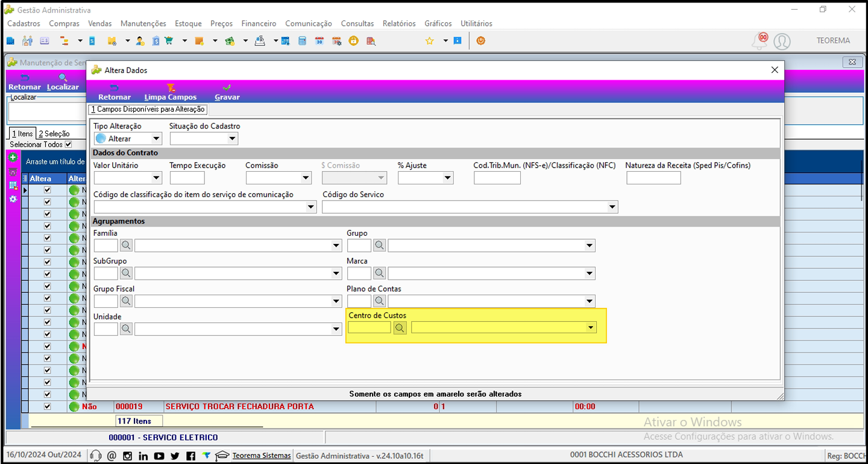Open the Instagram icon in status bar

tap(127, 456)
